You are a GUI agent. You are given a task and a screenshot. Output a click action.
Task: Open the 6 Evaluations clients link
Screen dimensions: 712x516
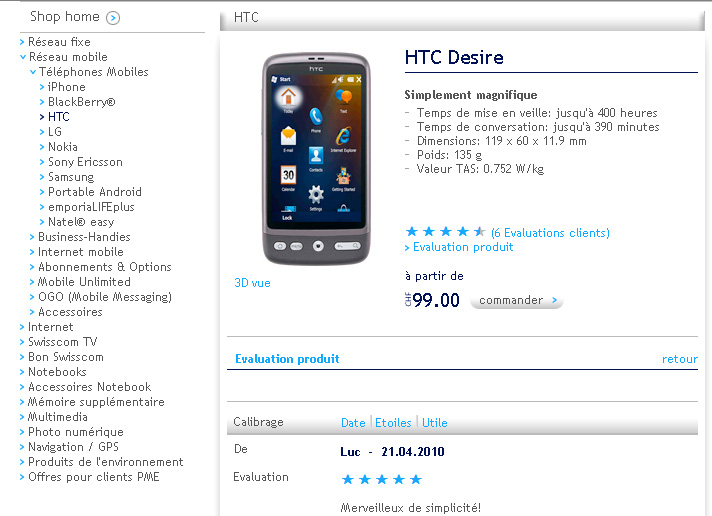(x=550, y=233)
